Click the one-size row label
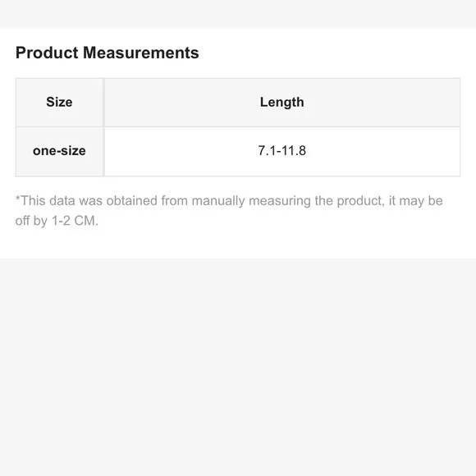476x476 pixels. [x=59, y=151]
